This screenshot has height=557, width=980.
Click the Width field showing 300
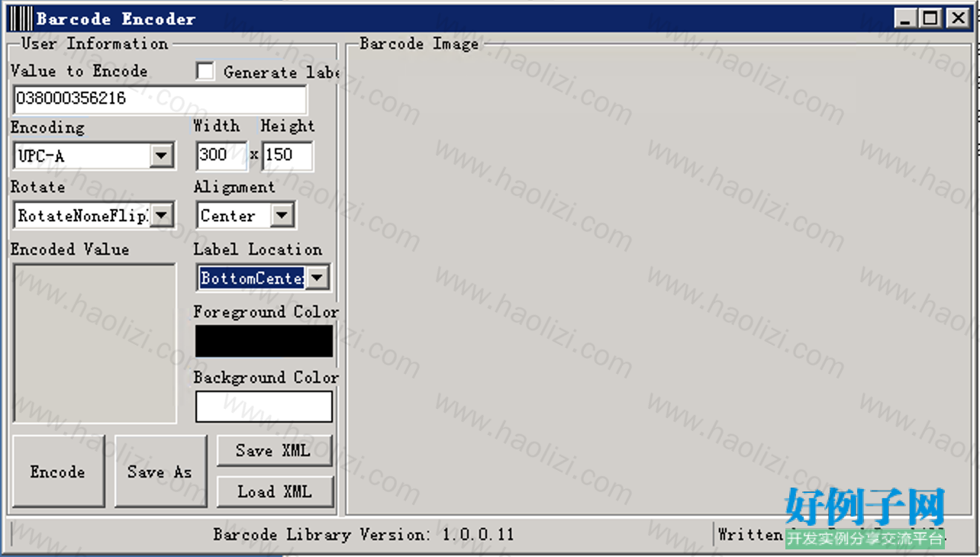[221, 156]
